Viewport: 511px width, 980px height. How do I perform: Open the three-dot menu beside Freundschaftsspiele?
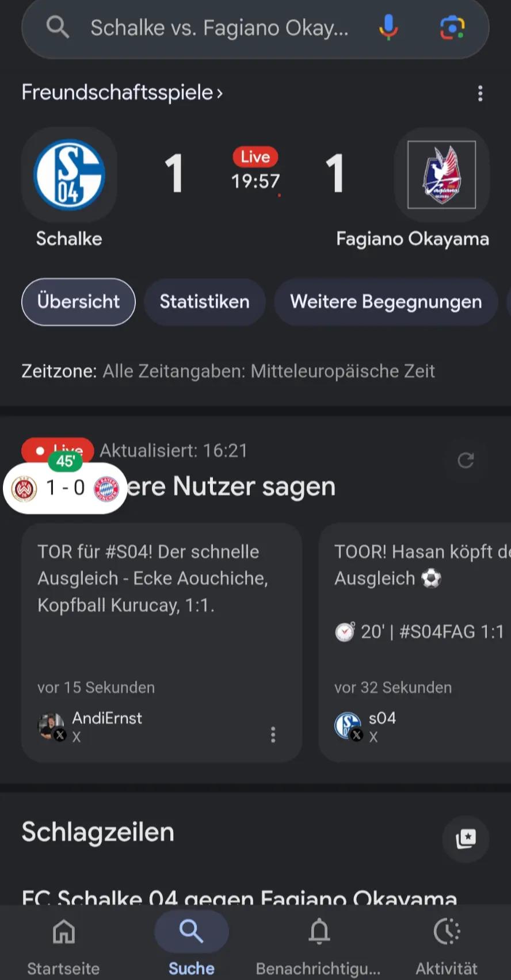(x=480, y=93)
